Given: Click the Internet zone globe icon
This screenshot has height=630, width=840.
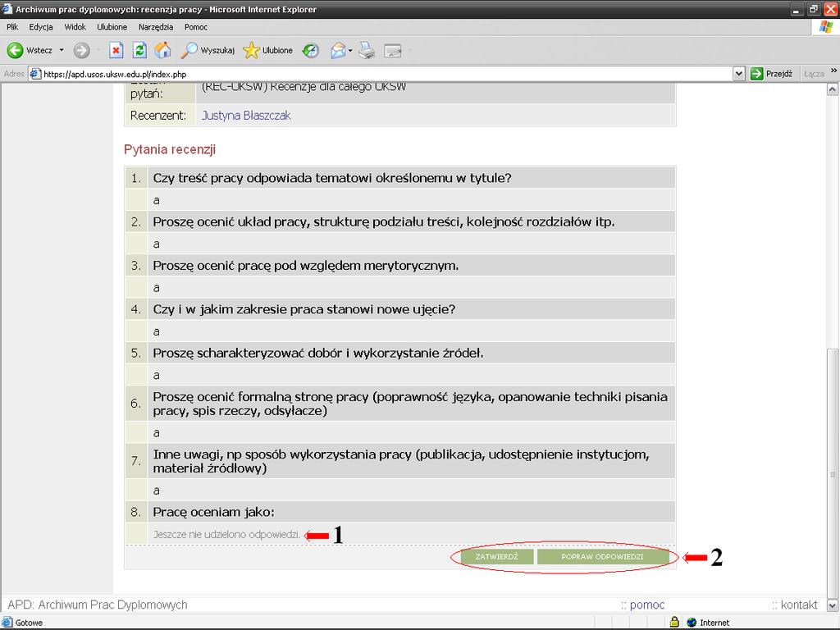Looking at the screenshot, I should (692, 623).
